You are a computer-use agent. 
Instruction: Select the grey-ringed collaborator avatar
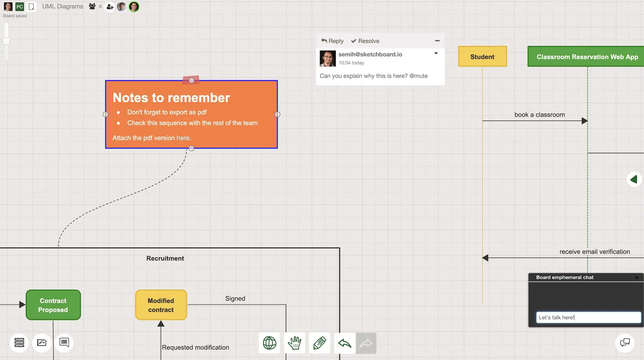[x=122, y=6]
